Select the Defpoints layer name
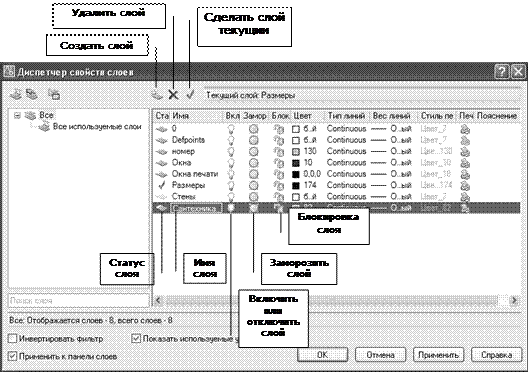Screen dimensions: 528x372 pos(188,140)
